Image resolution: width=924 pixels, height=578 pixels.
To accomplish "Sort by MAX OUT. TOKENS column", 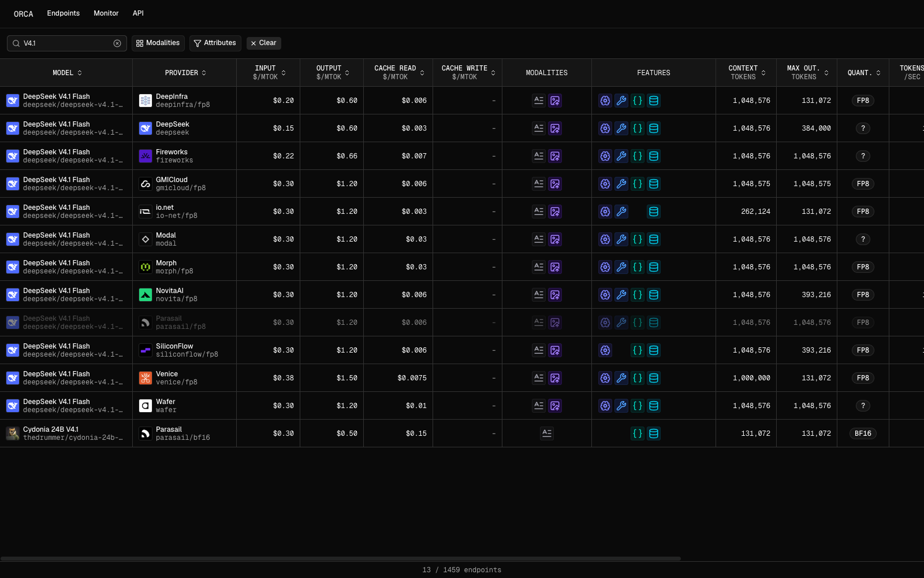I will pos(807,73).
